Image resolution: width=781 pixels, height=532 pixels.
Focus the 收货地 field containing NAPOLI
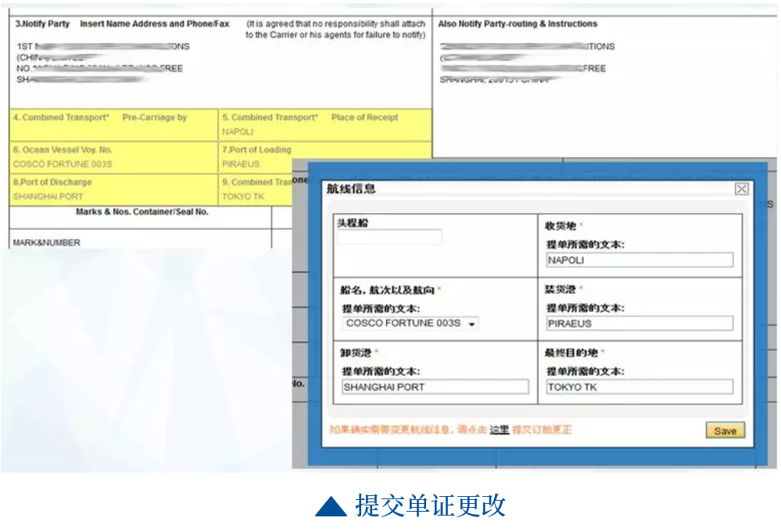tap(639, 260)
